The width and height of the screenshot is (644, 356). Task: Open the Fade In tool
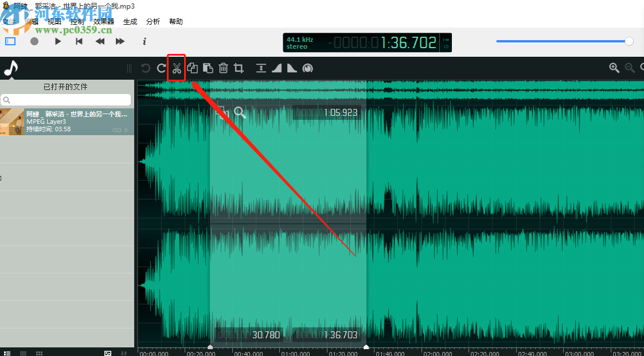(x=277, y=68)
